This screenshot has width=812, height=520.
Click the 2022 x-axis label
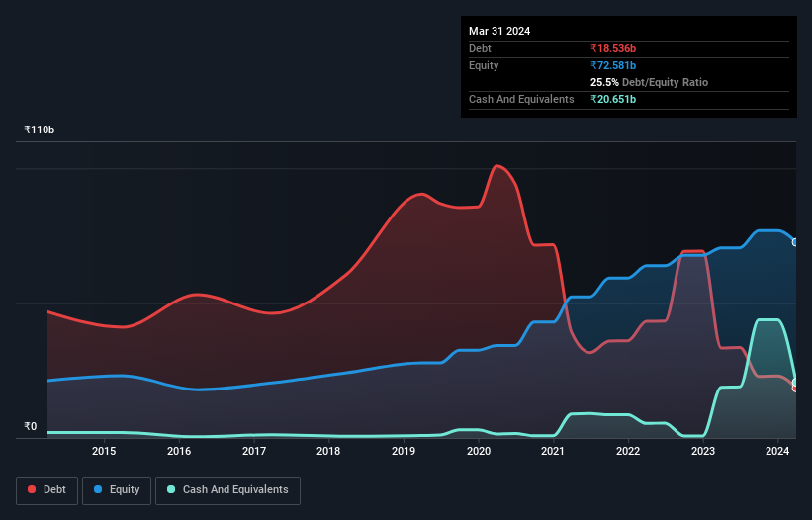628,451
